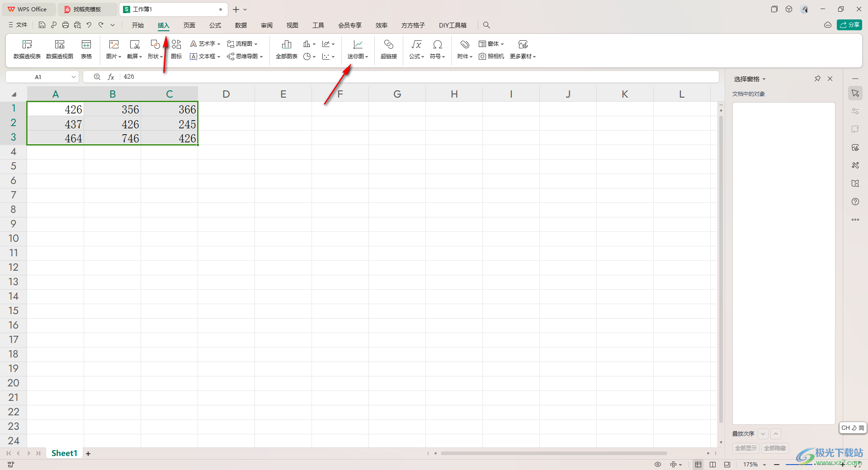The image size is (868, 470).
Task: Click the 全部隐藏 hide all button
Action: (775, 448)
